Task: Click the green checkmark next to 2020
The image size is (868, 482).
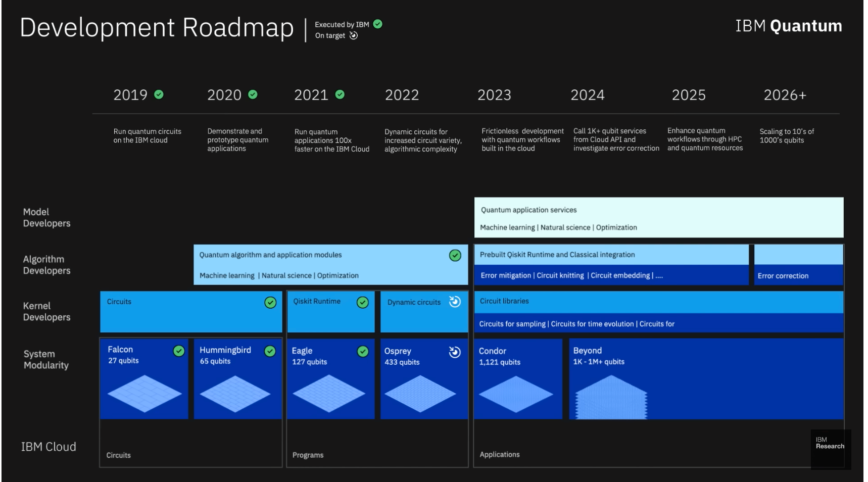Action: coord(253,94)
